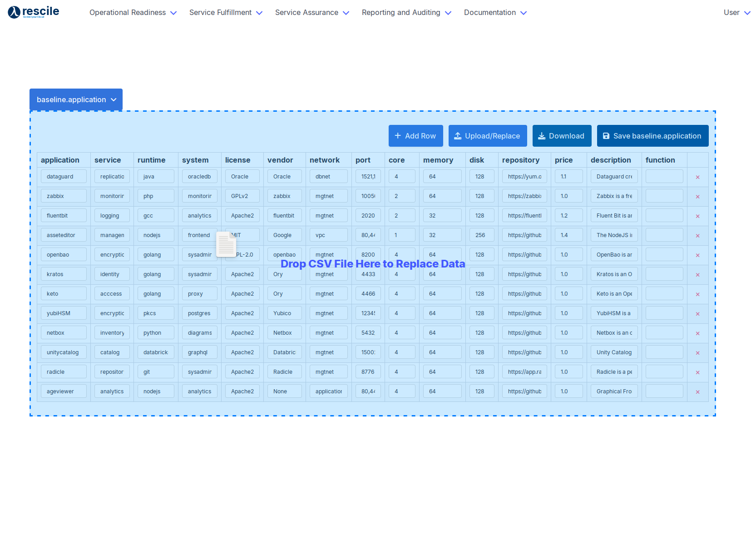Expand the baseline.application dropdown

click(76, 99)
